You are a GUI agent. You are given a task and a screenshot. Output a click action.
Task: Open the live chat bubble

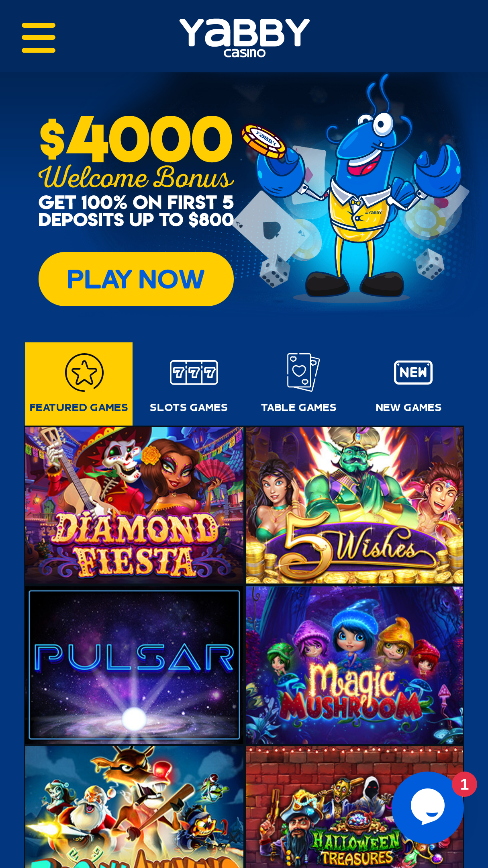(x=428, y=807)
